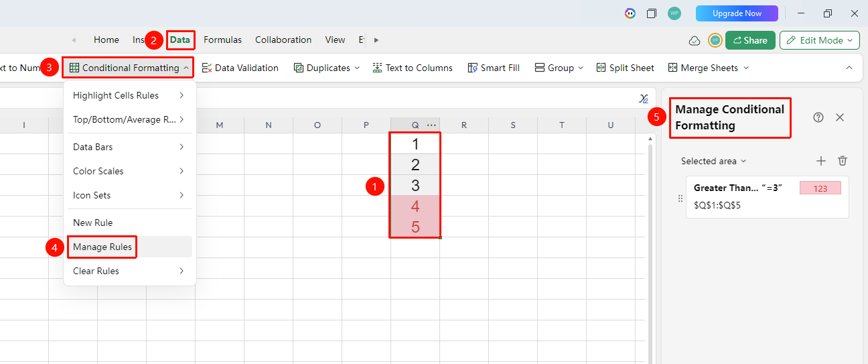Click the Upgrade Now button

pos(737,13)
